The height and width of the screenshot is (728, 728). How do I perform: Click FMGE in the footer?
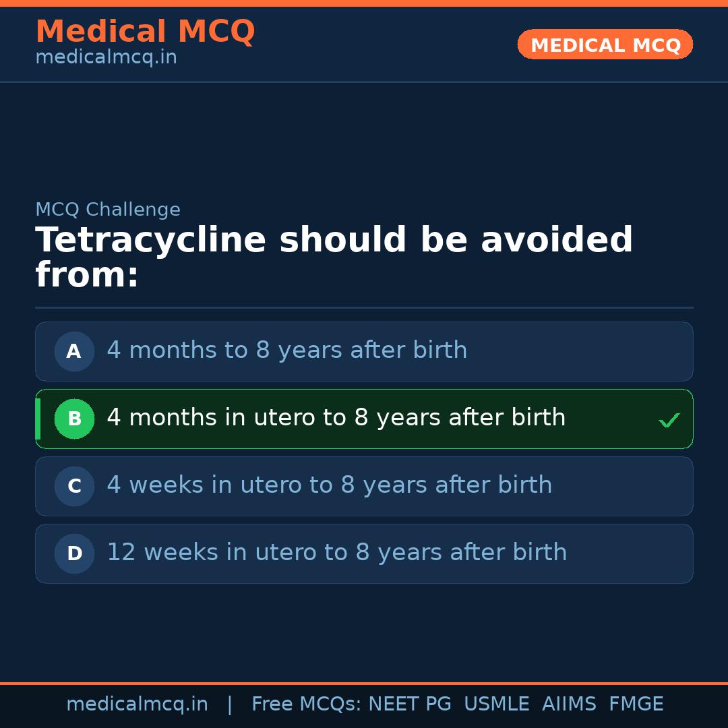[636, 704]
